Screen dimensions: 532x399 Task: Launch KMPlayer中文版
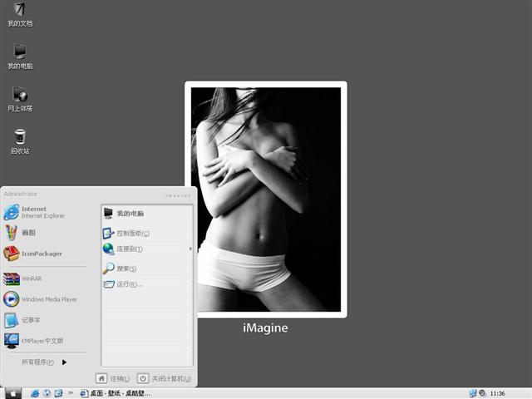42,341
